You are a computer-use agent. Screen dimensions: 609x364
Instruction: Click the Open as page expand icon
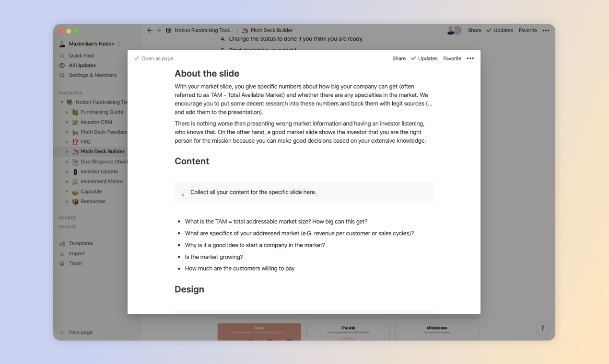(x=137, y=58)
